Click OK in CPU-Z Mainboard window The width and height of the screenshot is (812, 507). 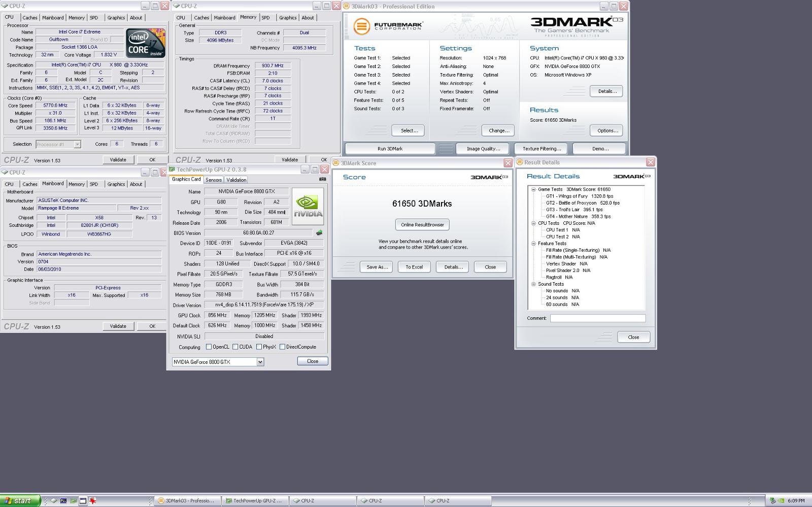(152, 326)
